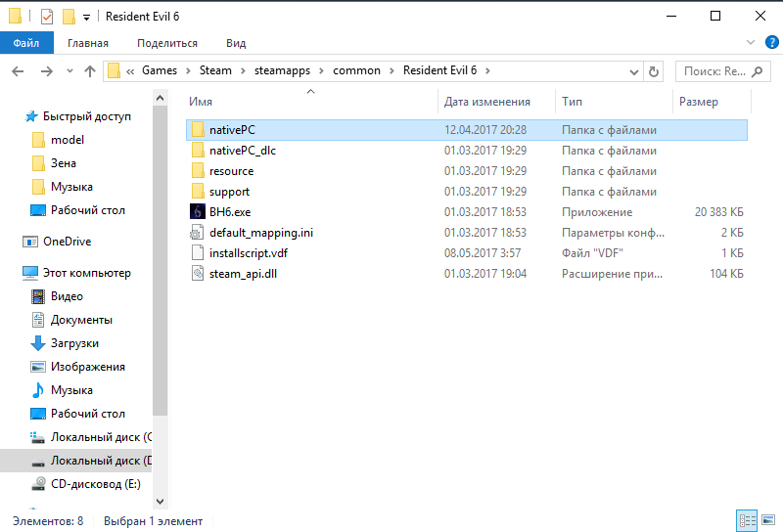Open the model folder in quick access
This screenshot has width=783, height=532.
pyautogui.click(x=59, y=140)
